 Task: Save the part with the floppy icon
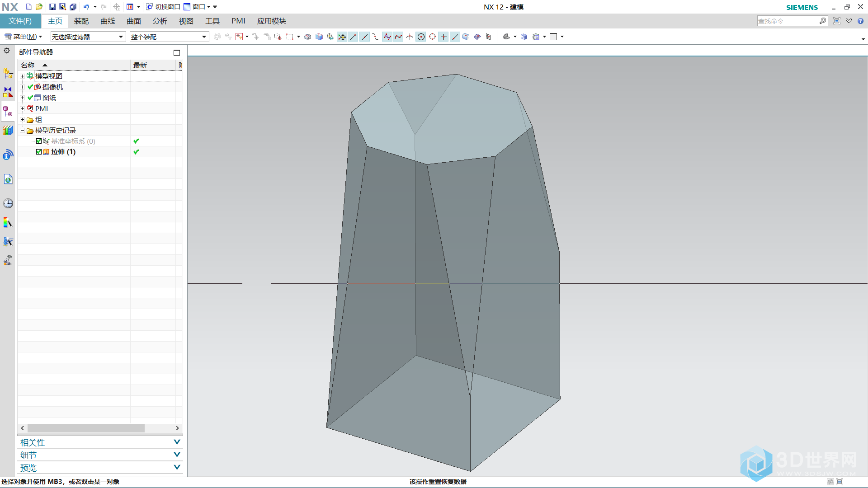point(52,7)
